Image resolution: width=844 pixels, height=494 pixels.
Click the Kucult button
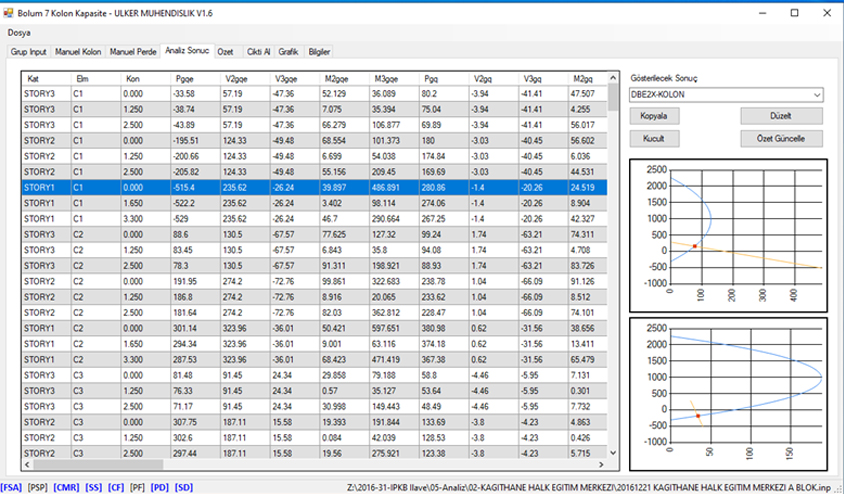654,139
